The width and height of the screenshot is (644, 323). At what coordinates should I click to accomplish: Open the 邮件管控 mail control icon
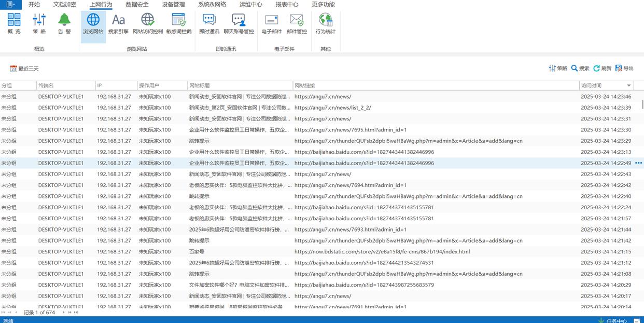297,24
